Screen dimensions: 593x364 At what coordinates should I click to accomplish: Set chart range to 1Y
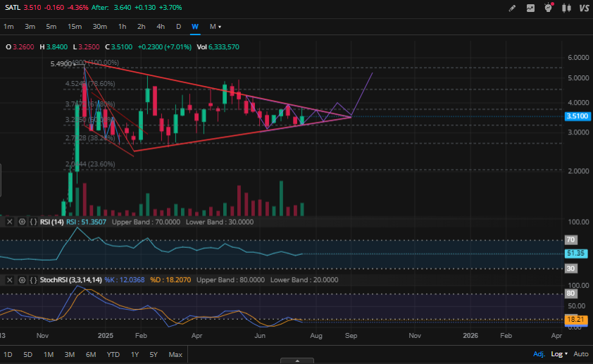(x=135, y=355)
